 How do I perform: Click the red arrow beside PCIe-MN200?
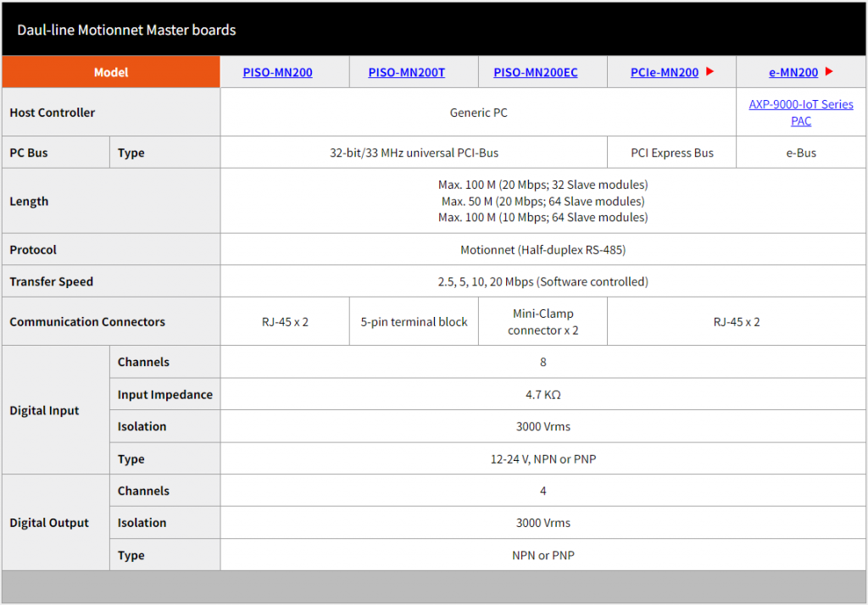point(710,72)
